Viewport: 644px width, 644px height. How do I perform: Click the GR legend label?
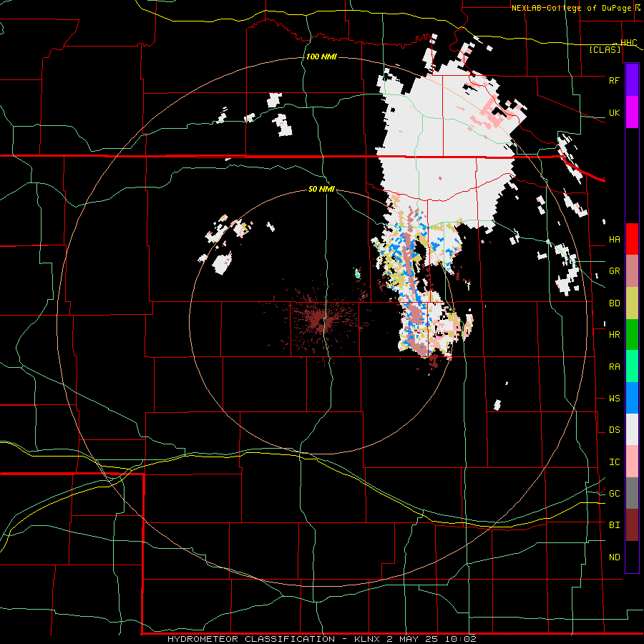tap(614, 271)
